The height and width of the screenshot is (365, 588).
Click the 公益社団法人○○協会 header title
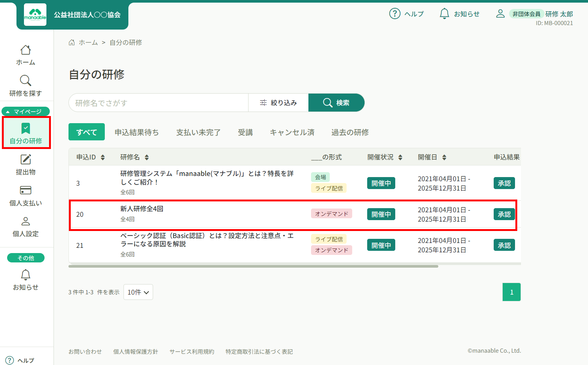pos(87,15)
